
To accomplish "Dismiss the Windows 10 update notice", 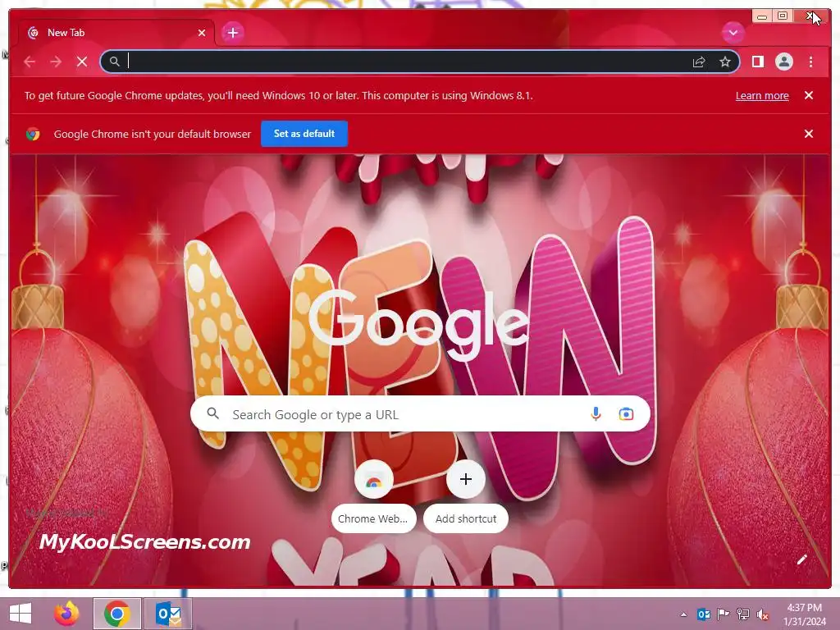I will pos(809,95).
